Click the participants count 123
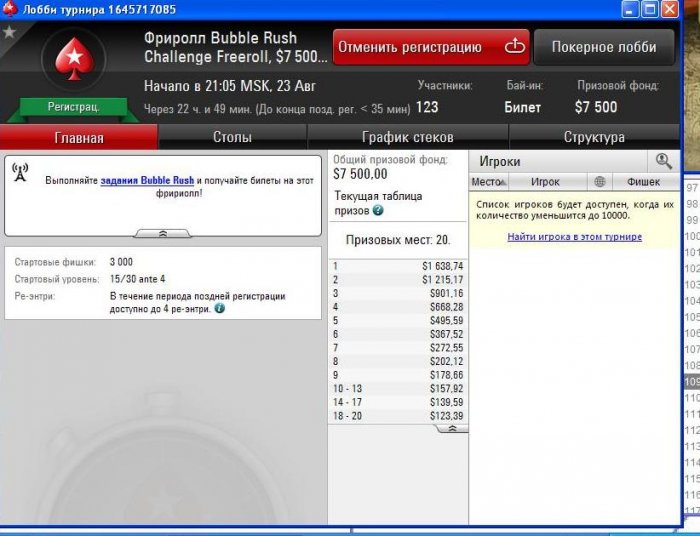This screenshot has height=536, width=700. (427, 107)
